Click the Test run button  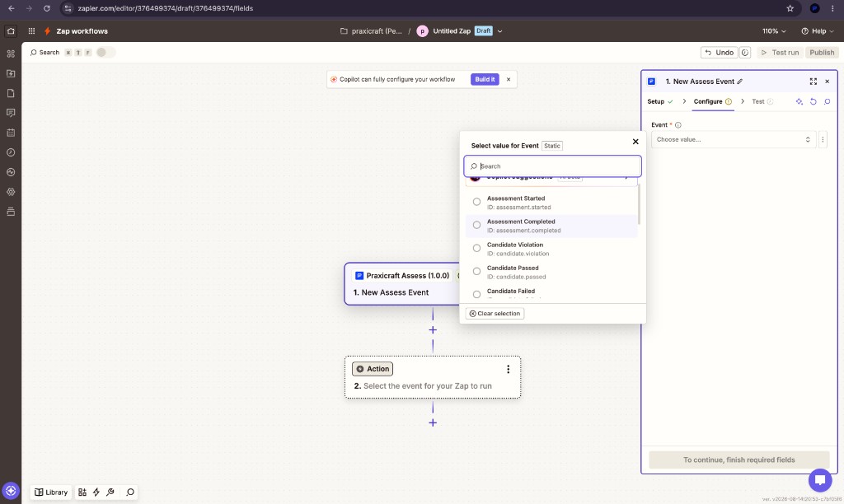[780, 53]
